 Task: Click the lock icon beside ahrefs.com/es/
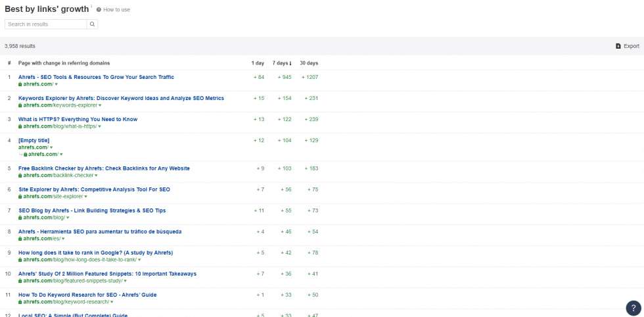[x=20, y=239]
